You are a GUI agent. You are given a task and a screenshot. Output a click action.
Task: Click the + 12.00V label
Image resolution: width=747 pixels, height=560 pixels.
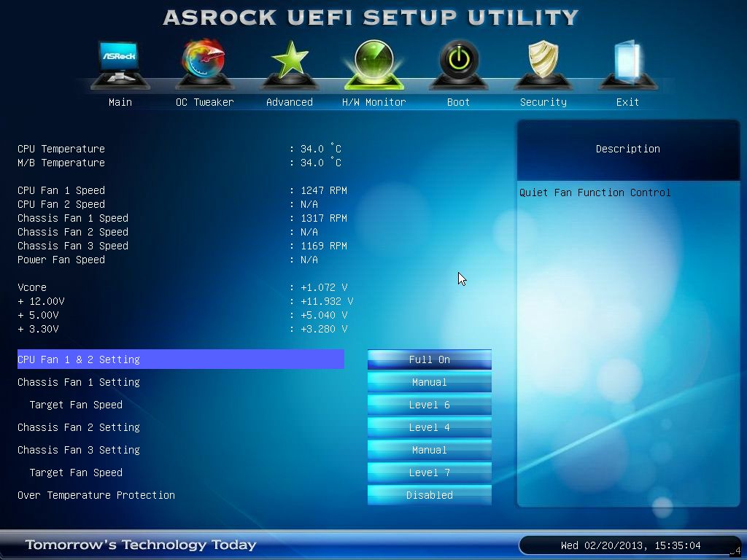[41, 301]
